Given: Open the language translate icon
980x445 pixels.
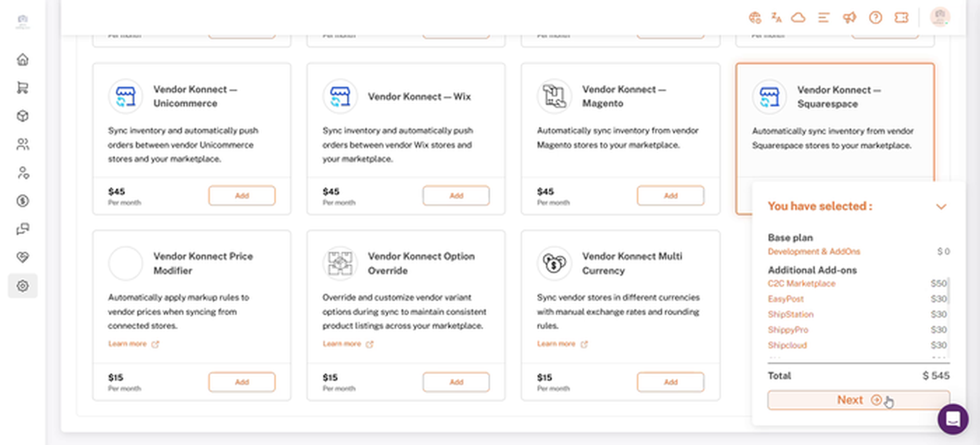Looking at the screenshot, I should pos(776,18).
